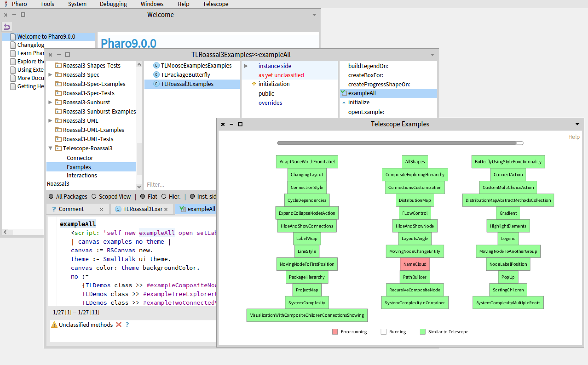Click the exampleAll method run icon
588x365 pixels.
click(x=343, y=93)
